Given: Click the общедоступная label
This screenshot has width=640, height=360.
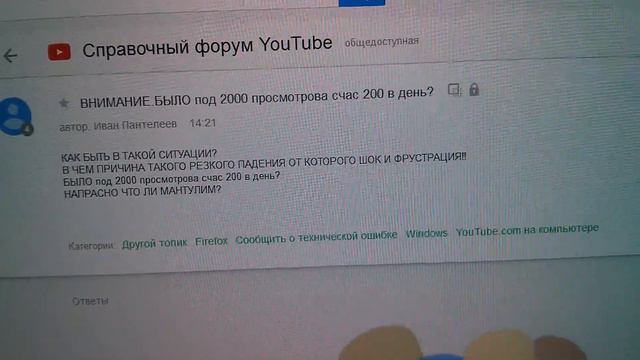Looking at the screenshot, I should click(382, 42).
